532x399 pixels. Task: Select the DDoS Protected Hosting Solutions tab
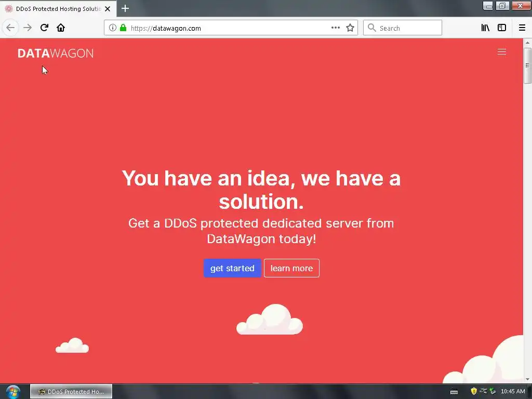(58, 9)
